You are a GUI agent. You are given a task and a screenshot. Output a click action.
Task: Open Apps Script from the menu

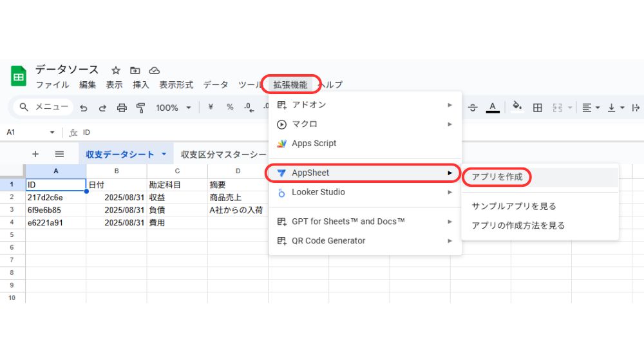click(x=314, y=143)
